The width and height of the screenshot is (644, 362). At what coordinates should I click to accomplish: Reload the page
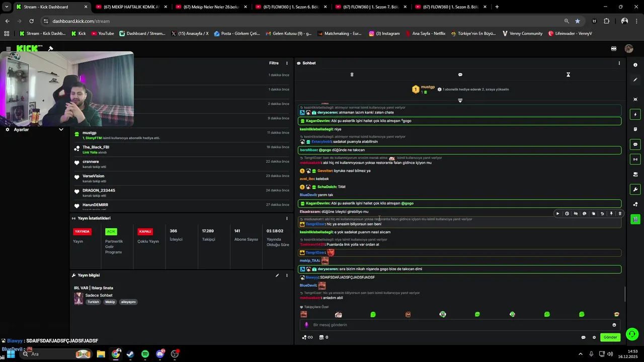31,21
